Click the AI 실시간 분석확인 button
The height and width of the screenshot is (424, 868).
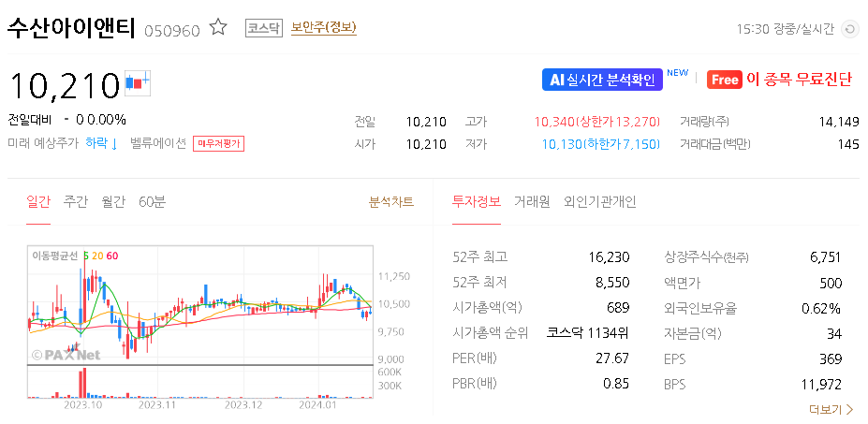602,80
